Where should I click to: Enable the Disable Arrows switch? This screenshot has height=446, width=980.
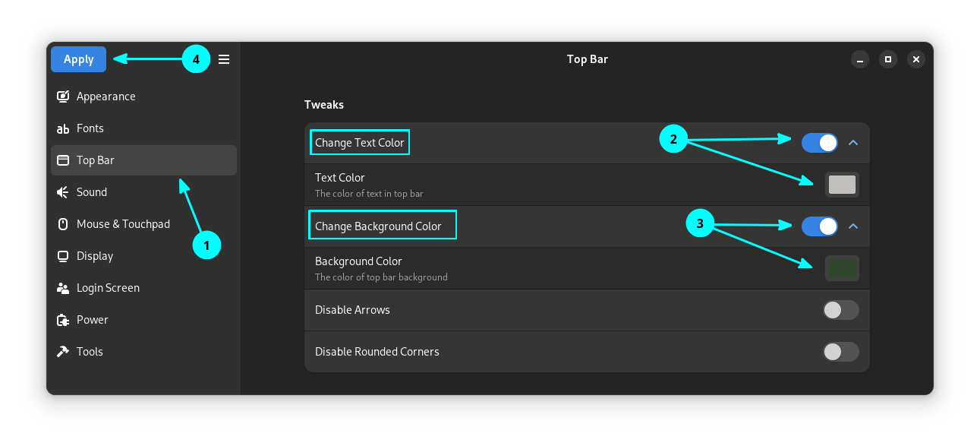coord(840,310)
